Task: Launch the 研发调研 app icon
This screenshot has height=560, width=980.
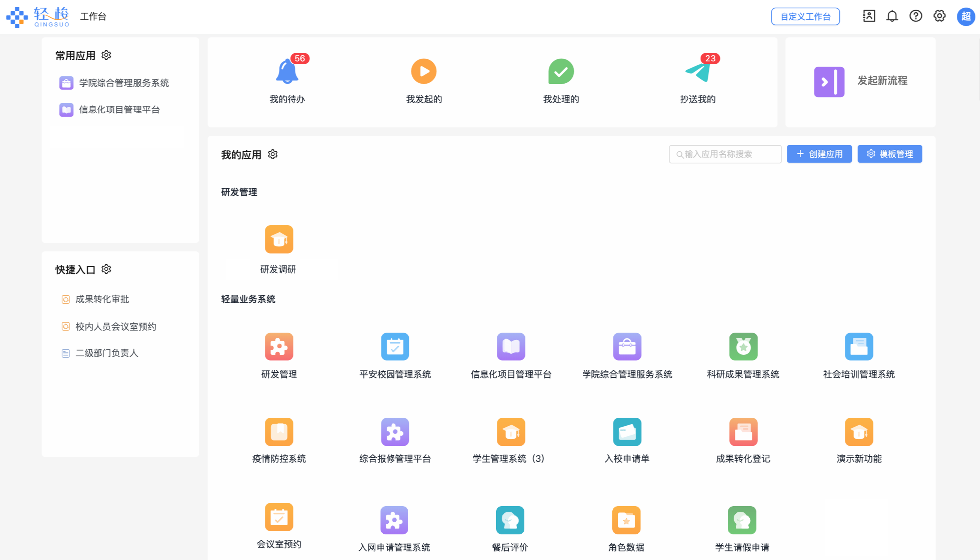Action: 279,239
